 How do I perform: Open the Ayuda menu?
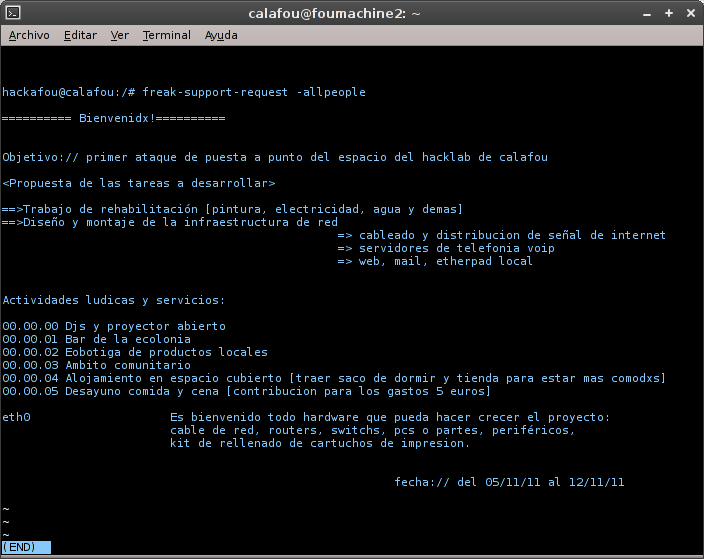[221, 35]
